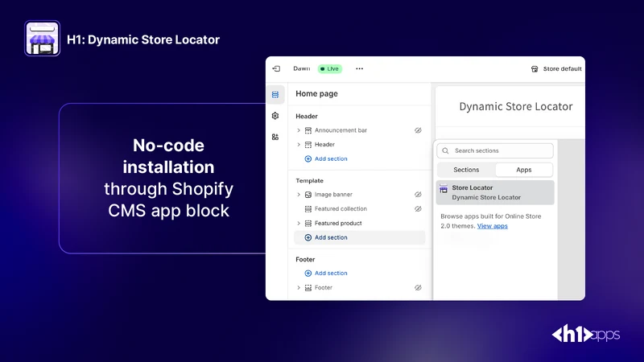The image size is (644, 362).
Task: Click the Announcement bar label
Action: (341, 130)
